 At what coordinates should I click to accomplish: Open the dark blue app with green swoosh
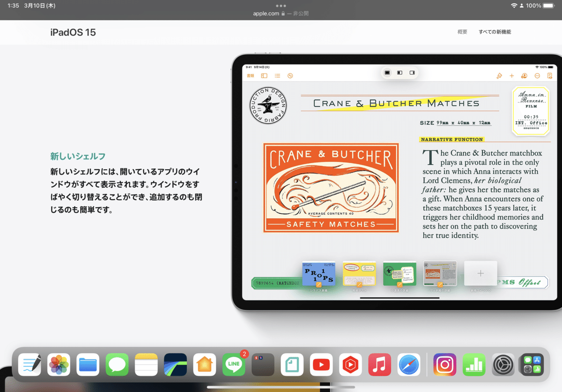tap(176, 365)
